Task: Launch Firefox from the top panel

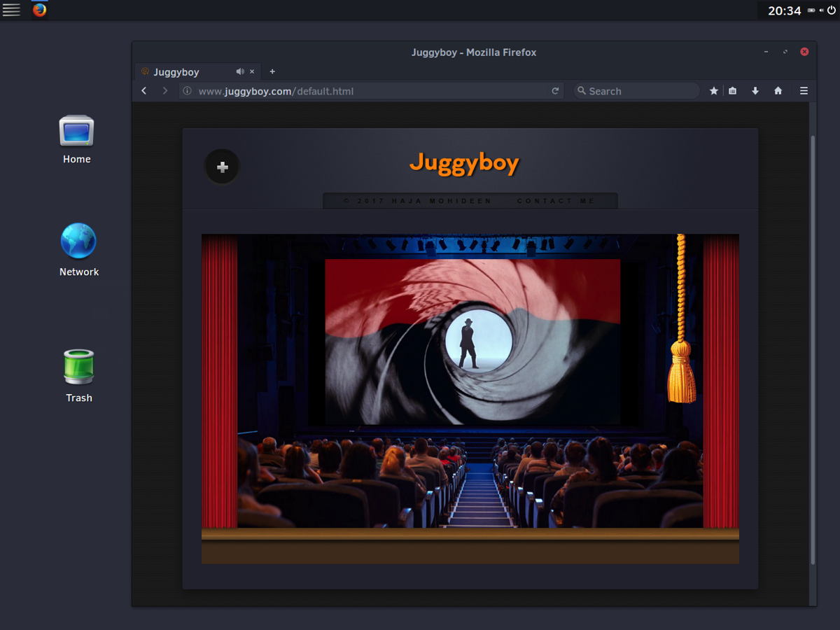Action: pos(40,10)
